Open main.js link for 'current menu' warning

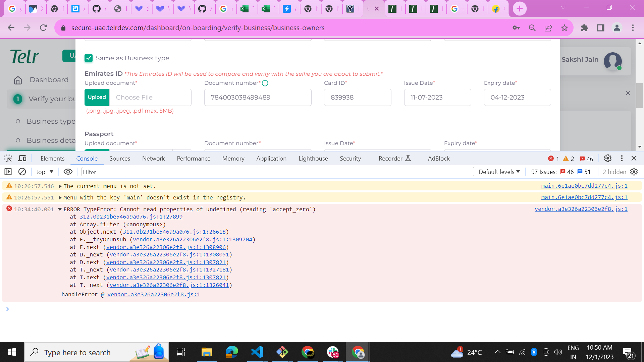click(584, 186)
